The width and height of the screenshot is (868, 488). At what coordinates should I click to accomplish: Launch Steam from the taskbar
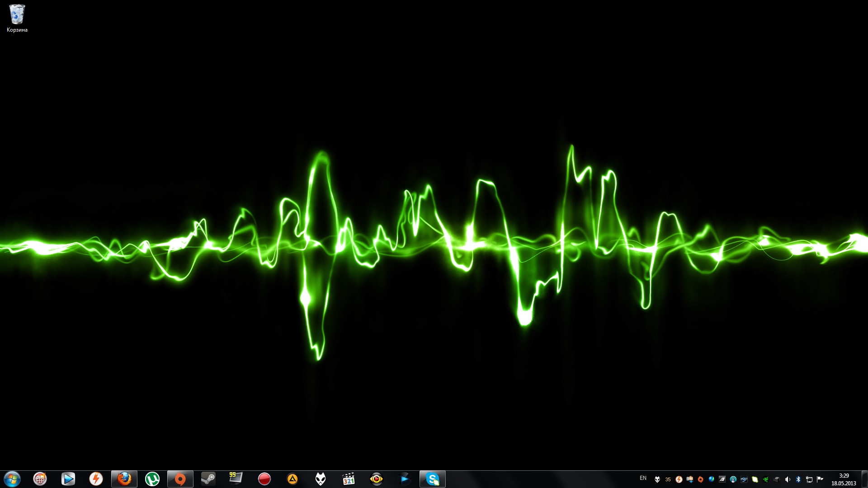(x=208, y=479)
